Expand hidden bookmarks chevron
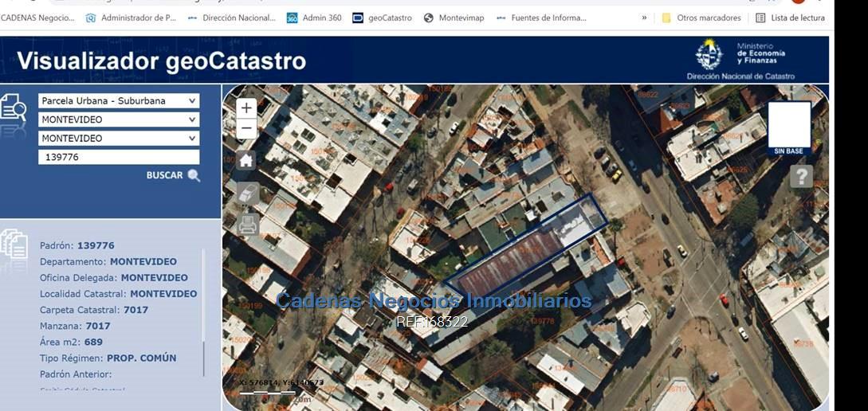The width and height of the screenshot is (868, 411). tap(644, 18)
